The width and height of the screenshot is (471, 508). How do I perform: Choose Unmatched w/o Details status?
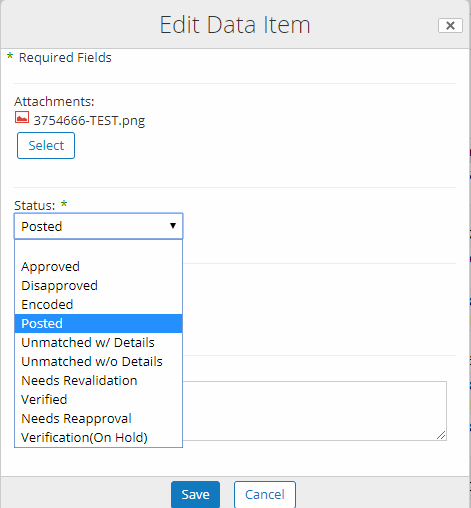[99, 362]
